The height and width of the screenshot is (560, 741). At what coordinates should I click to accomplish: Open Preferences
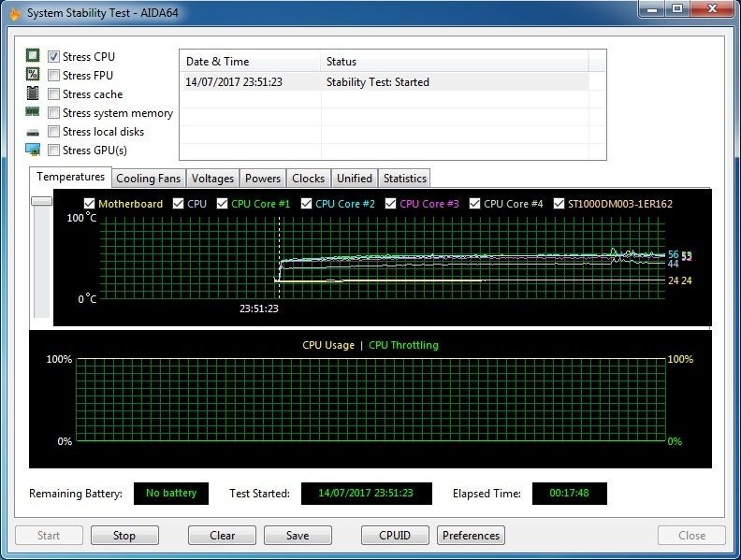(x=472, y=536)
